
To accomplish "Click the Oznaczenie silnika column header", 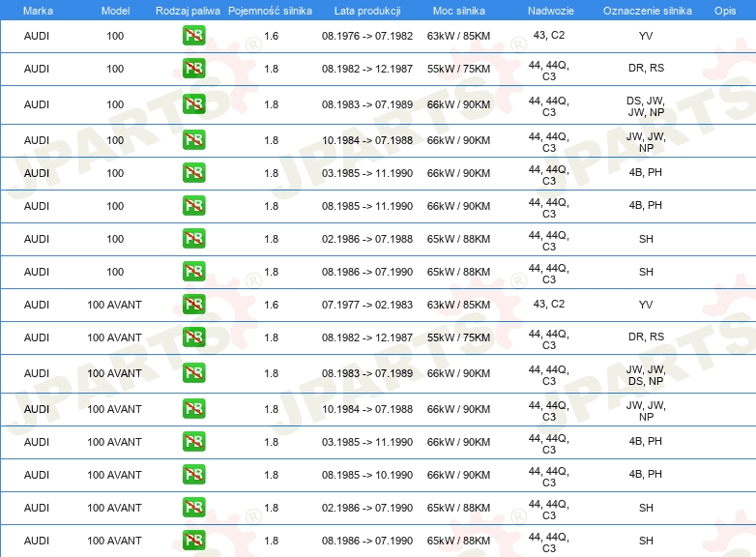I will [x=647, y=11].
